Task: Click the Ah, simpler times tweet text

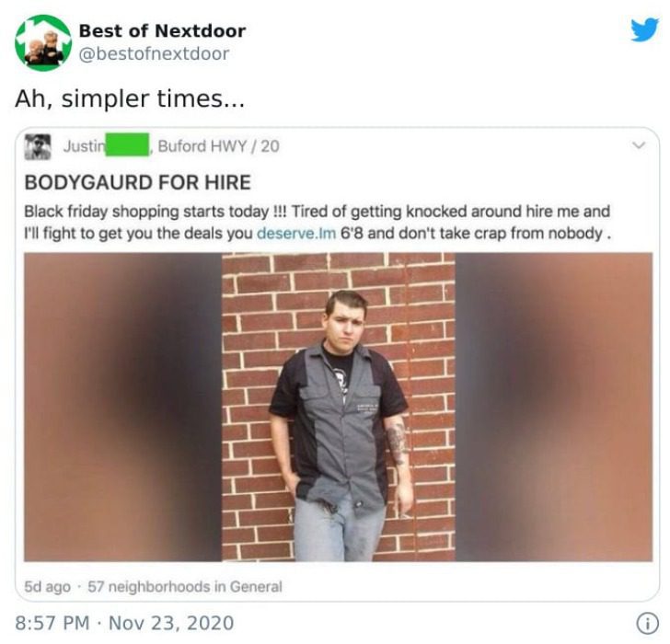Action: pyautogui.click(x=130, y=98)
